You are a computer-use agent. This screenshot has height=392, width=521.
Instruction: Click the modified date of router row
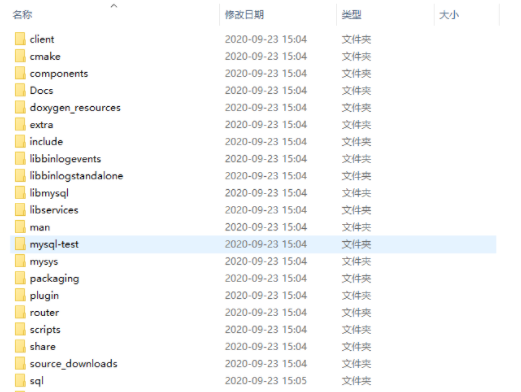(x=266, y=312)
